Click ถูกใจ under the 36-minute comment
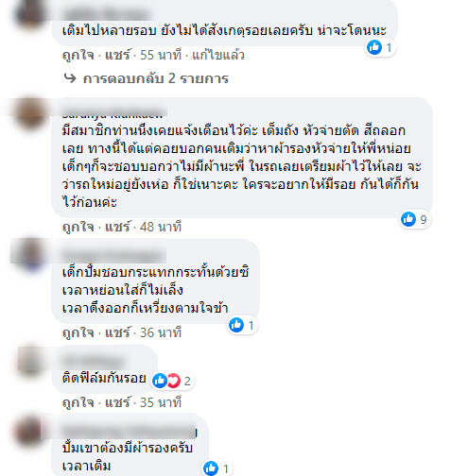Viewport: 468px width, 476px height. (x=78, y=332)
